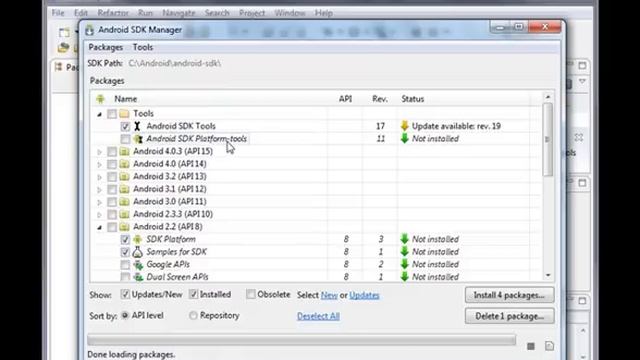Click the Android 2.2 (API 8) folder icon
The image size is (640, 360).
click(124, 227)
